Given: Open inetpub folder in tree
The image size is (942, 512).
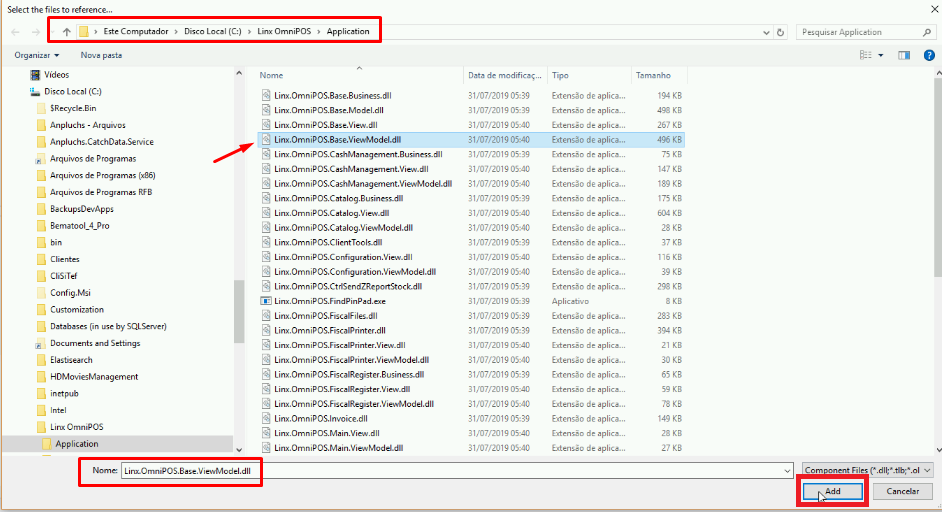Looking at the screenshot, I should 64,394.
